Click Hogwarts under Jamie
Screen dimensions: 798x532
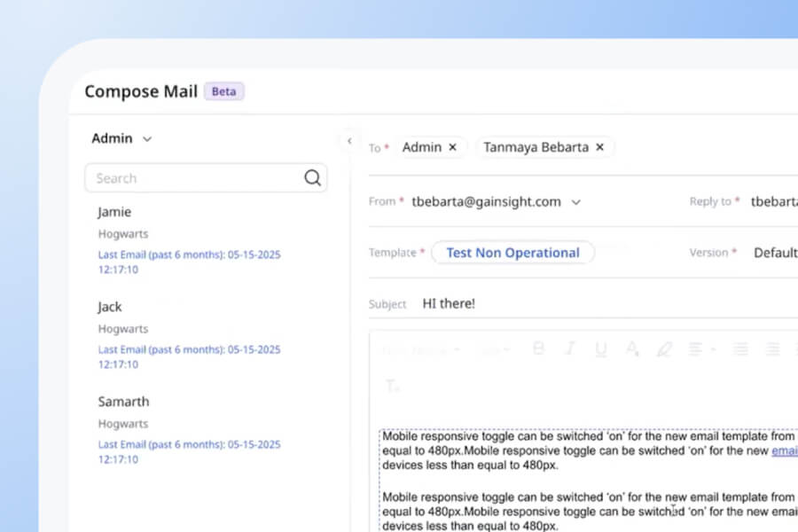click(x=123, y=234)
